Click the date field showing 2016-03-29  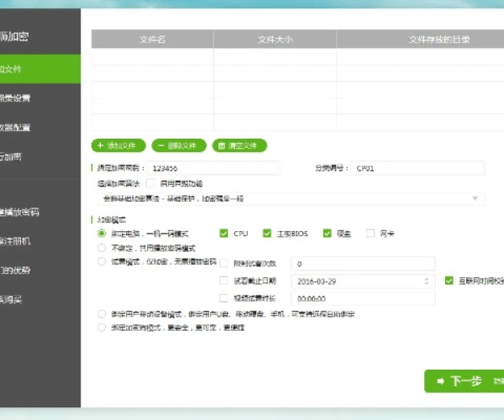pos(363,281)
